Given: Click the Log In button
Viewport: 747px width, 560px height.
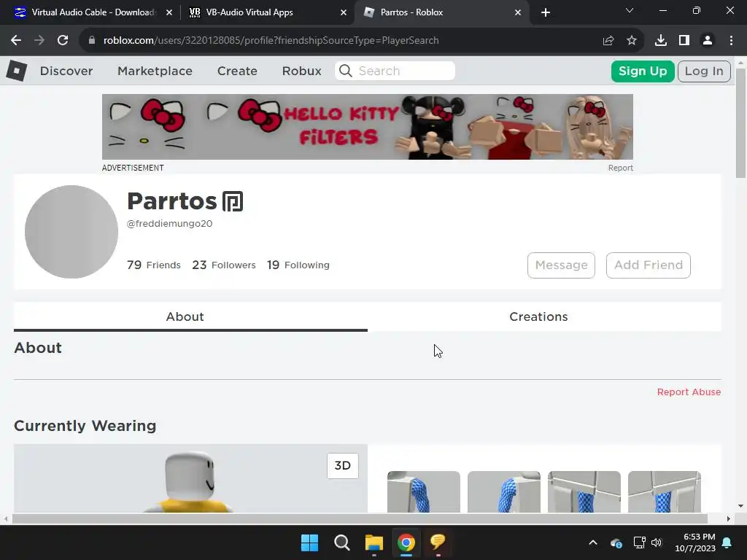Looking at the screenshot, I should click(x=704, y=71).
